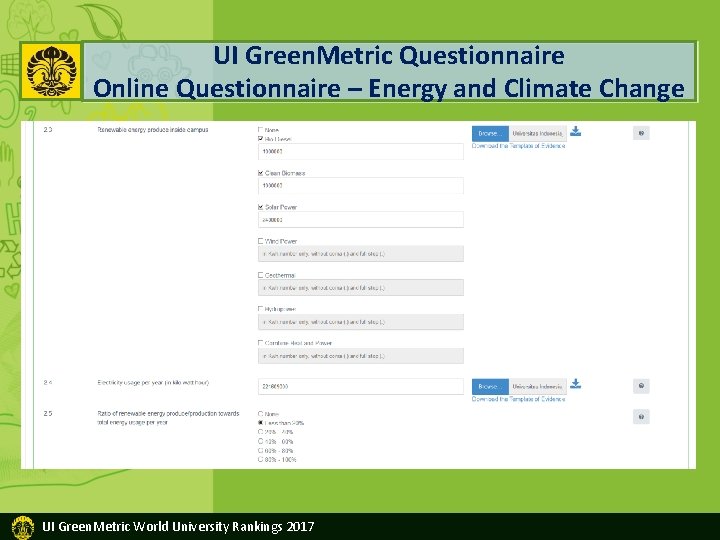Click Browse button for electricity usage evidence
Viewport: 720px width, 540px height.
tap(490, 387)
